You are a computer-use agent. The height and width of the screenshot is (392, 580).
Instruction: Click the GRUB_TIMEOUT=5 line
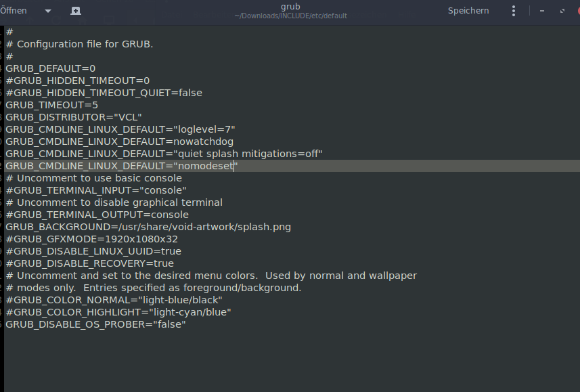[52, 105]
